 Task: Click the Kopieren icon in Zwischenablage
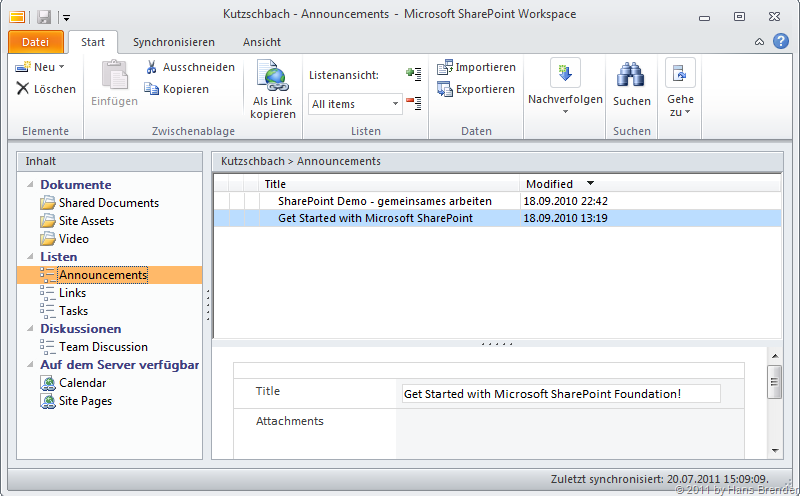click(152, 89)
